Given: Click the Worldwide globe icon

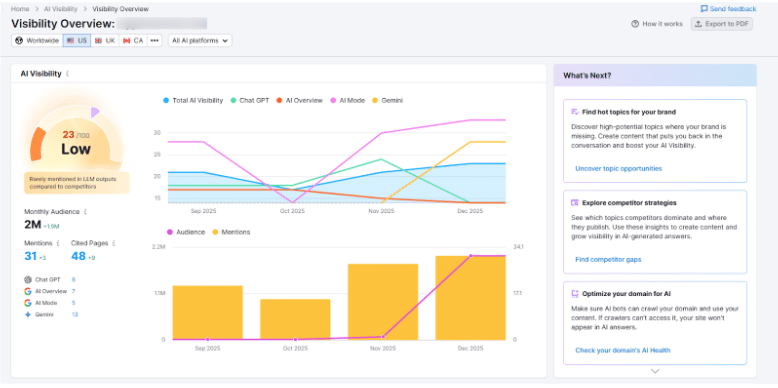Looking at the screenshot, I should coord(19,41).
